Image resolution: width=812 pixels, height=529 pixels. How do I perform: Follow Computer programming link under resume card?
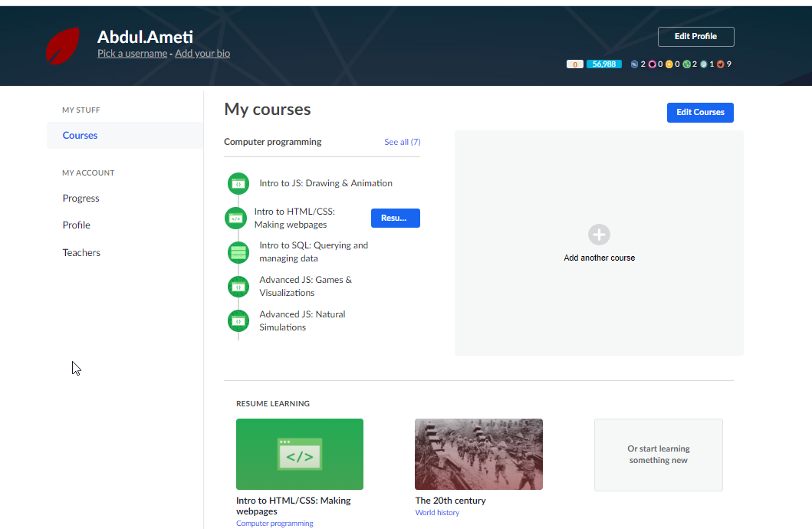[275, 524]
